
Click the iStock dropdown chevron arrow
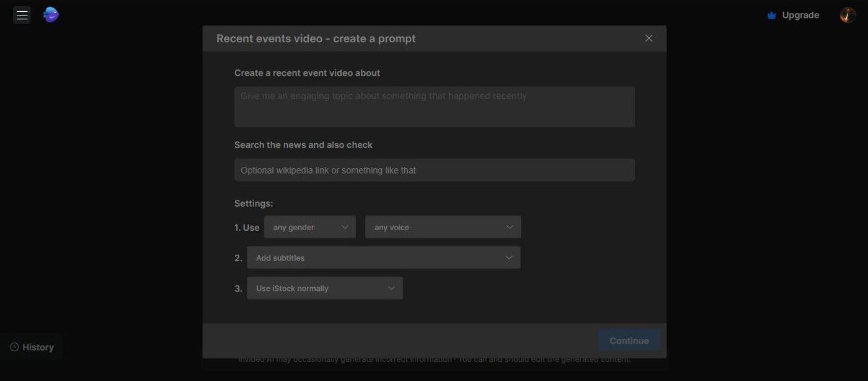pos(391,288)
